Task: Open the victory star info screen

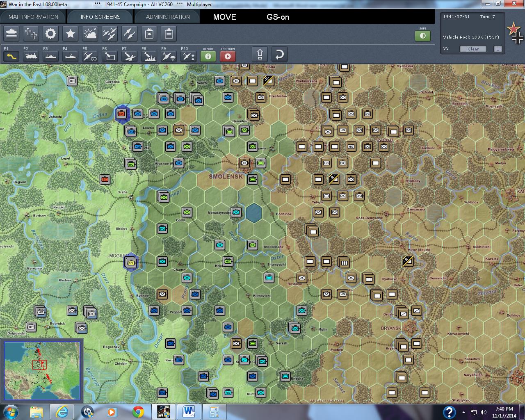Action: [70, 34]
